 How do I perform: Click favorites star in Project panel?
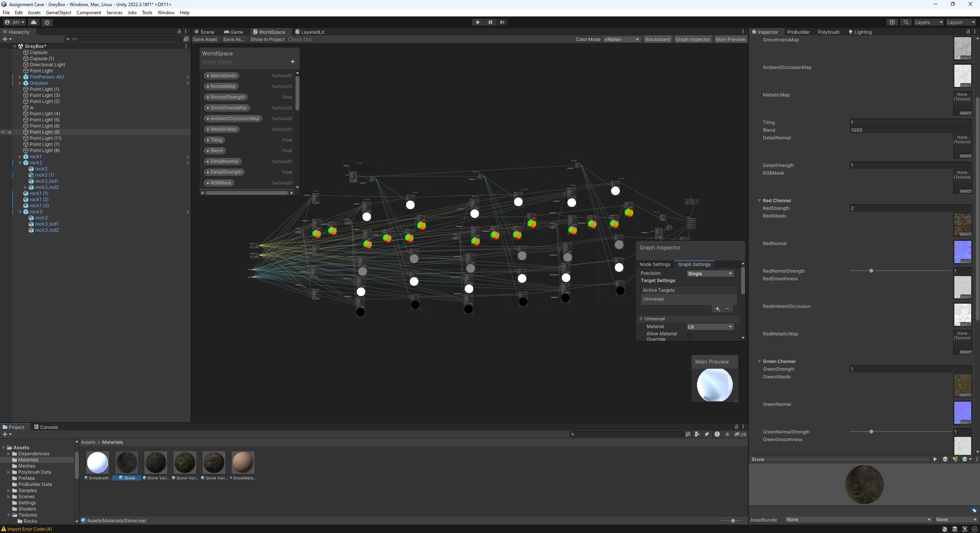click(x=727, y=434)
